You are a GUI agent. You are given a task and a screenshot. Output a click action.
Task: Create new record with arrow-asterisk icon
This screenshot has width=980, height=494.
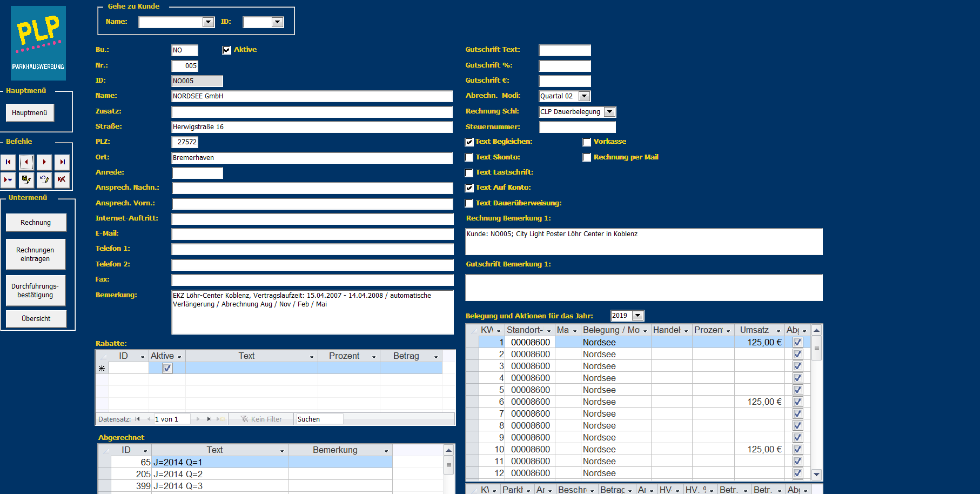8,179
